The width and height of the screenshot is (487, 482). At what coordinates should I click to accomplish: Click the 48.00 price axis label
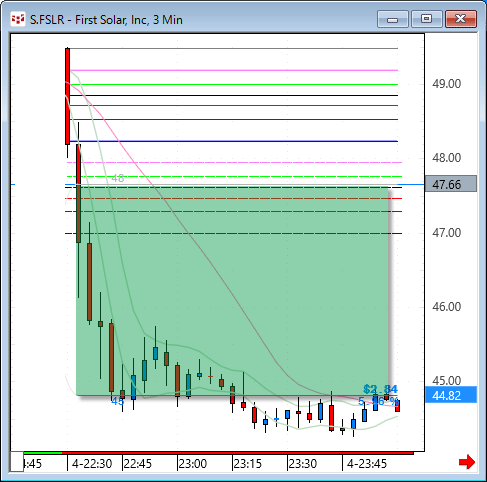pyautogui.click(x=447, y=158)
